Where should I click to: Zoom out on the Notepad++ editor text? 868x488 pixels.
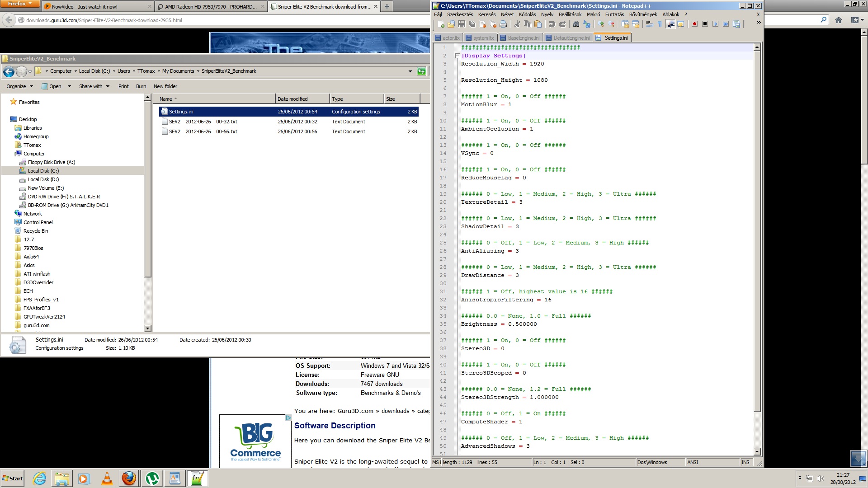(611, 24)
